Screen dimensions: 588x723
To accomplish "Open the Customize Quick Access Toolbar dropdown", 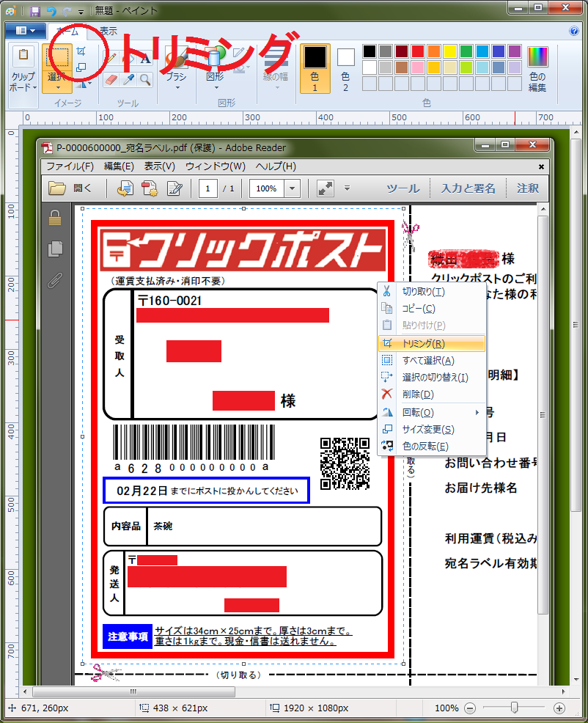I will tap(81, 12).
